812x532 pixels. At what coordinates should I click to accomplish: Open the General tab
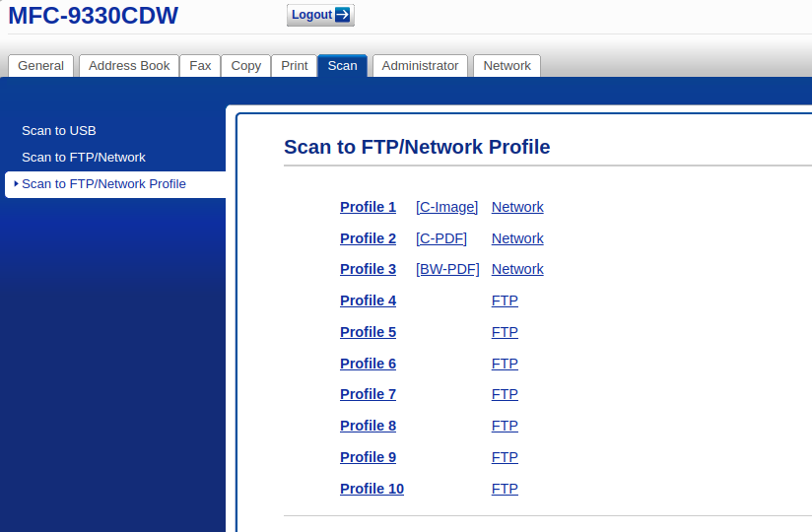pos(41,66)
